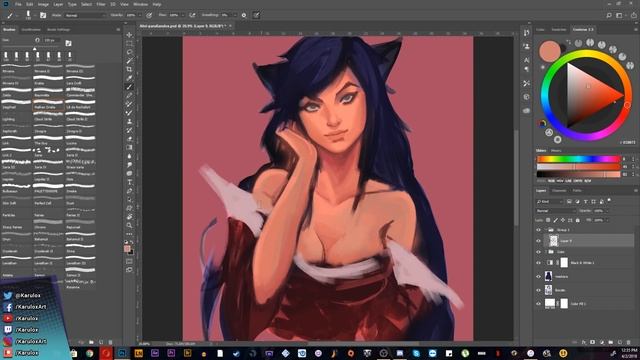Toggle pressure for opacity button
Screen dimensions: 640x360
[149, 15]
